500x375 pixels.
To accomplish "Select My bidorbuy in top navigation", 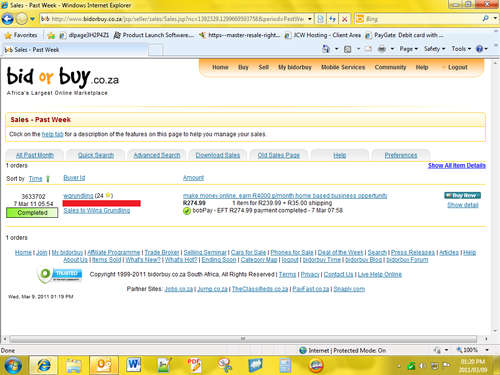I will [x=295, y=67].
